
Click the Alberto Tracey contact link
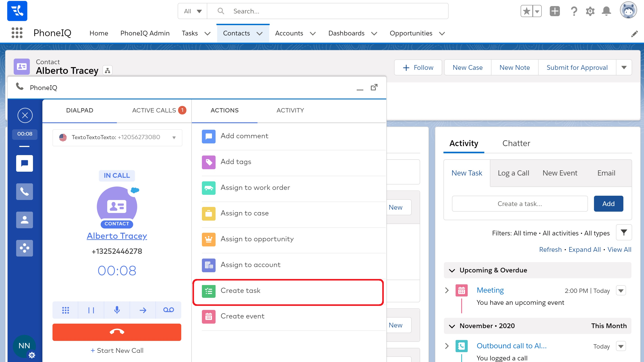[117, 236]
